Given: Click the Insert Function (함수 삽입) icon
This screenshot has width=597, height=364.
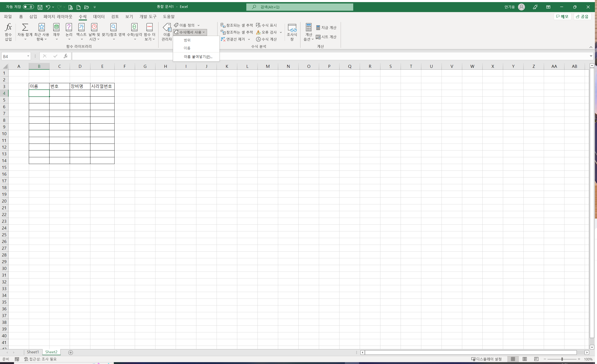Looking at the screenshot, I should pos(8,27).
